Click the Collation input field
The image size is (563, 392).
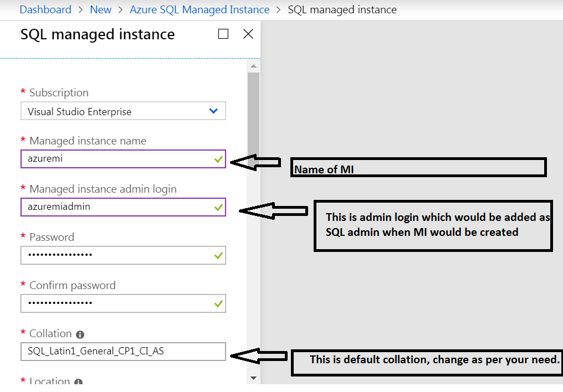[123, 352]
